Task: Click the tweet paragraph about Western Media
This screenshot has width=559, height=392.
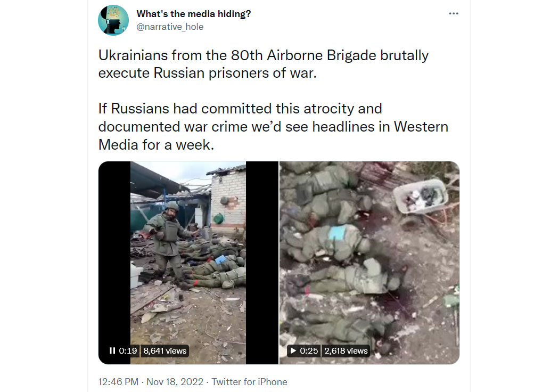Action: coord(273,127)
